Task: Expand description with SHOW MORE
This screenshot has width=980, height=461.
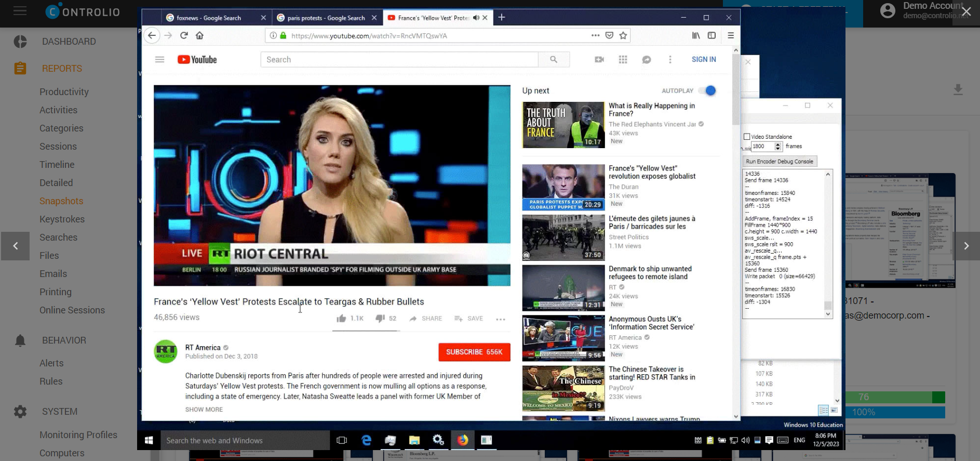Action: pyautogui.click(x=204, y=410)
